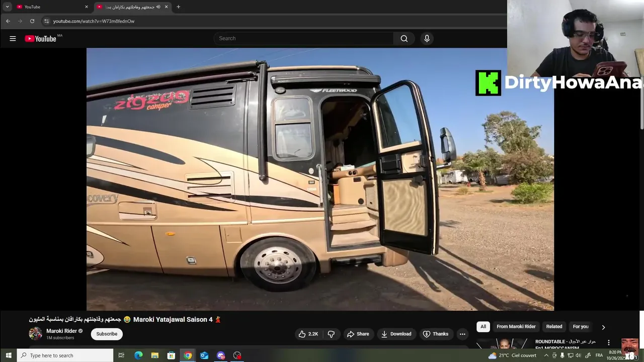Open volume control in system tray
Viewport: 644px width, 362px height.
[578, 355]
